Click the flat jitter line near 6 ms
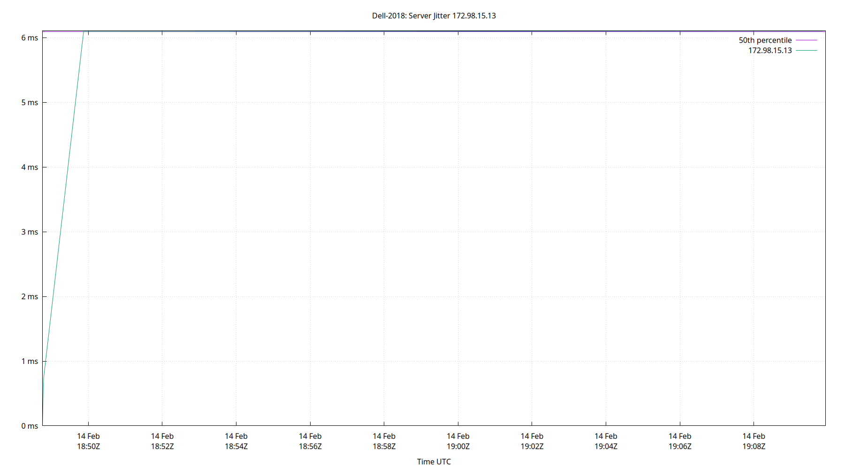Screen dimensions: 868x469 point(422,30)
